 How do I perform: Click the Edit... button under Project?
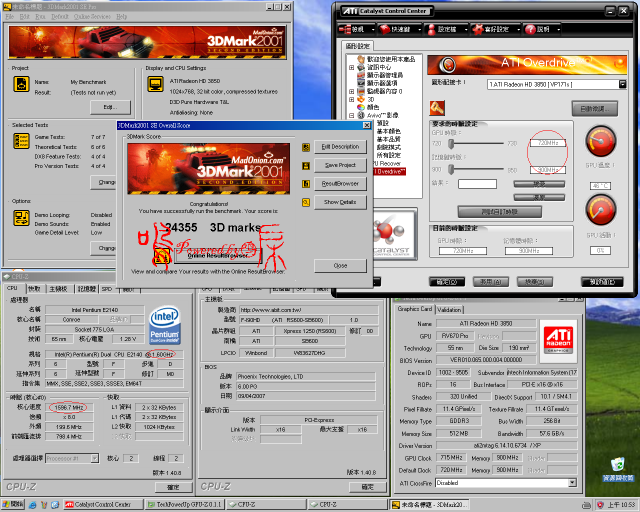110,107
